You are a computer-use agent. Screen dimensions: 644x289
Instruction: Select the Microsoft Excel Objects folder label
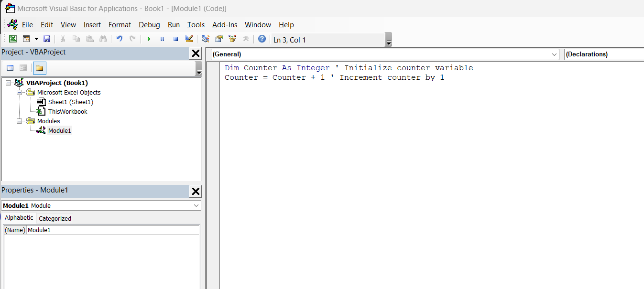(x=69, y=92)
